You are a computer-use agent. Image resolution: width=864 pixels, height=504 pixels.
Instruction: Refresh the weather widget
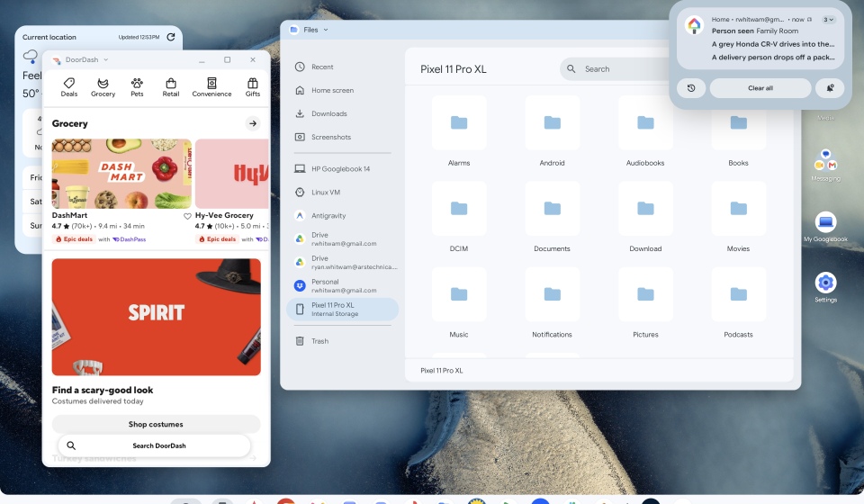(171, 37)
